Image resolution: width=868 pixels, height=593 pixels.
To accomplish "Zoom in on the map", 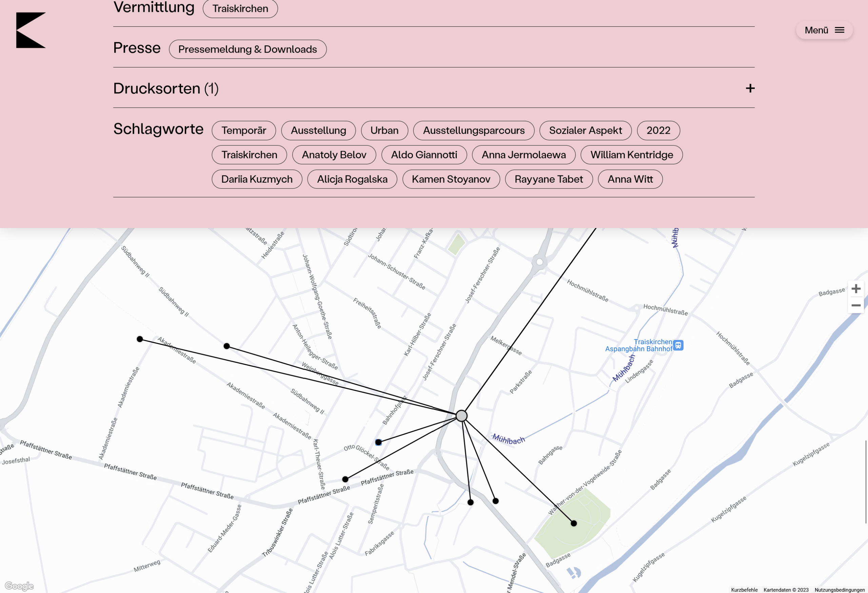I will [x=855, y=289].
